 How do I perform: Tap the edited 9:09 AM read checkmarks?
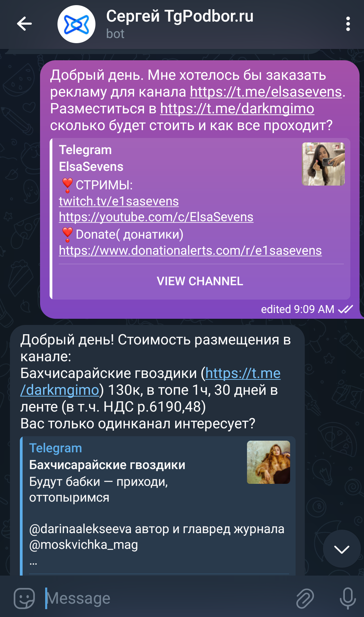pyautogui.click(x=346, y=309)
